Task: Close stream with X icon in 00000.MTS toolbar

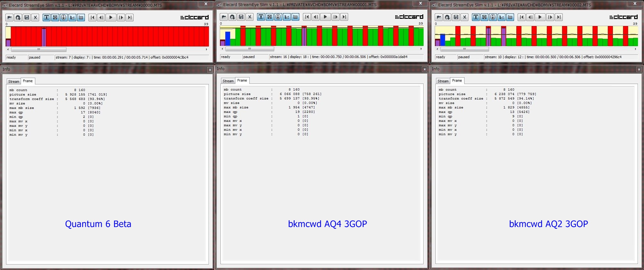Action: 36,18
